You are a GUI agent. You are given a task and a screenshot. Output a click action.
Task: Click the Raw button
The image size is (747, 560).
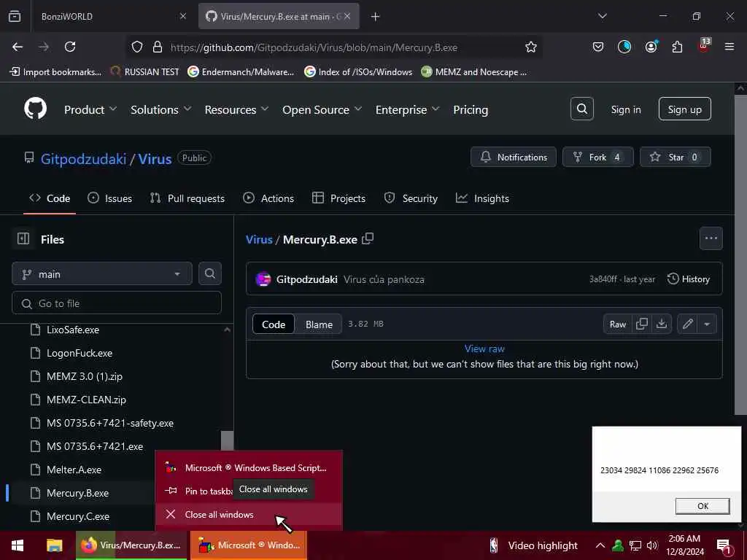pos(618,324)
